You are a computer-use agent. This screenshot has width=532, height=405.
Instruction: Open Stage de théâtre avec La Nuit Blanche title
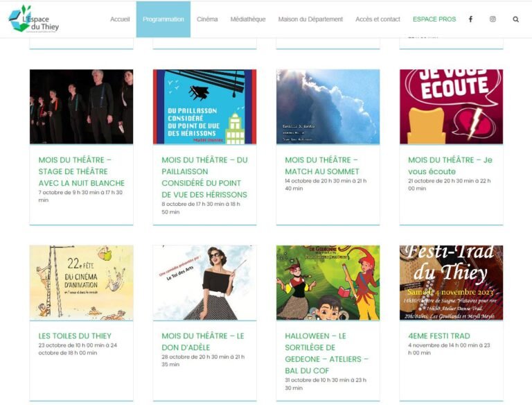(x=82, y=171)
